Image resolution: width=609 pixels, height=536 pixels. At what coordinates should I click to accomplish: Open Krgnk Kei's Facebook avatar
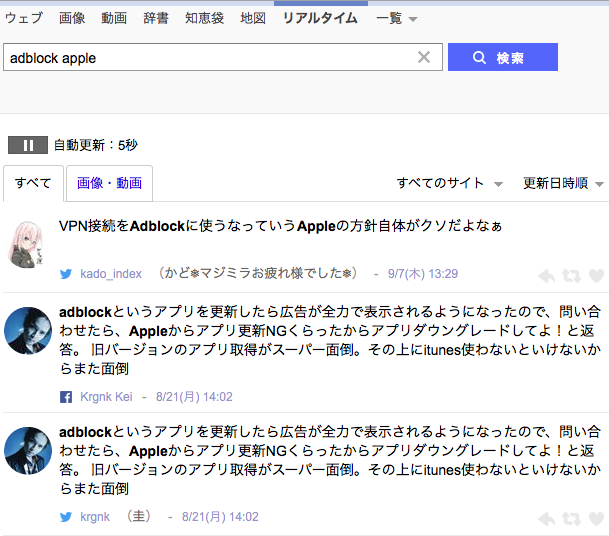coord(28,331)
